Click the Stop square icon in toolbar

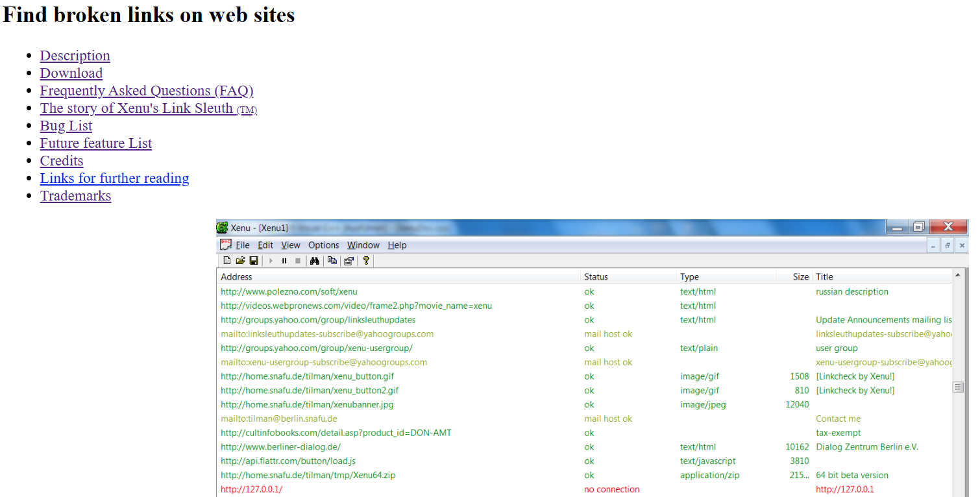298,261
